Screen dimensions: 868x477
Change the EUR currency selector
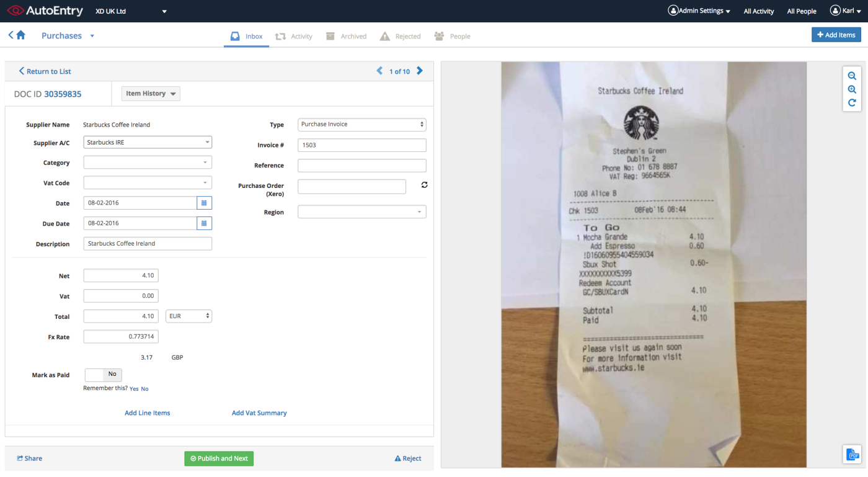(x=189, y=316)
